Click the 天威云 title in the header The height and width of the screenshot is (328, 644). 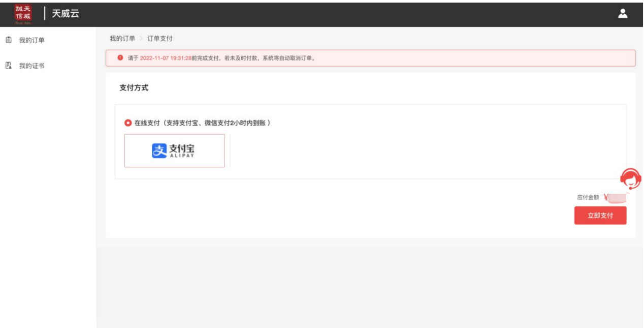click(x=66, y=14)
